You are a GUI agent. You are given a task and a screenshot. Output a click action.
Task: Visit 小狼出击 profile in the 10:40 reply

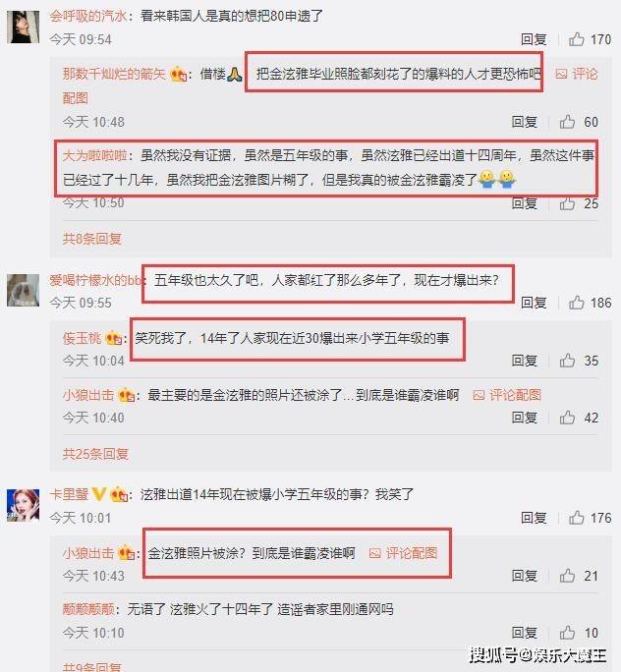coord(88,395)
